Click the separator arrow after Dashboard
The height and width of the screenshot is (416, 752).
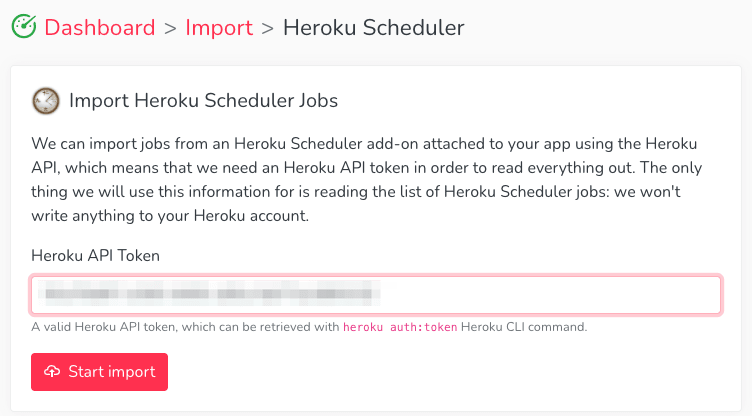pyautogui.click(x=170, y=28)
